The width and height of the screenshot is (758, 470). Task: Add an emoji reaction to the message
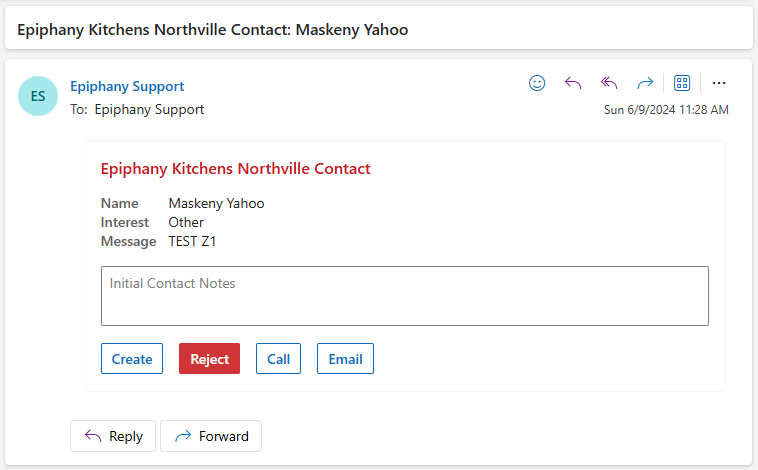(x=537, y=83)
